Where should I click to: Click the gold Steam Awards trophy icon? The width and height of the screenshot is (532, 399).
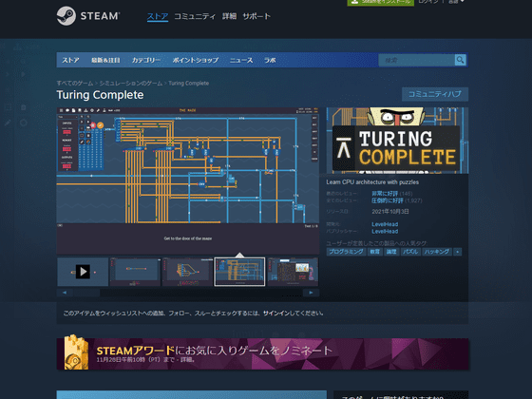click(77, 352)
